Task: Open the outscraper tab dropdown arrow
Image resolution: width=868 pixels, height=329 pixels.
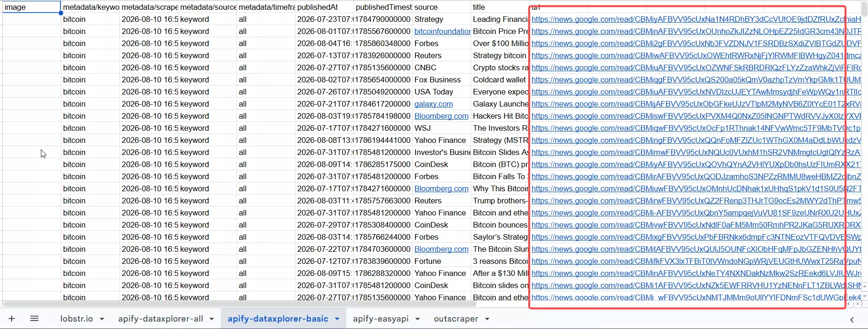Action: (x=487, y=319)
